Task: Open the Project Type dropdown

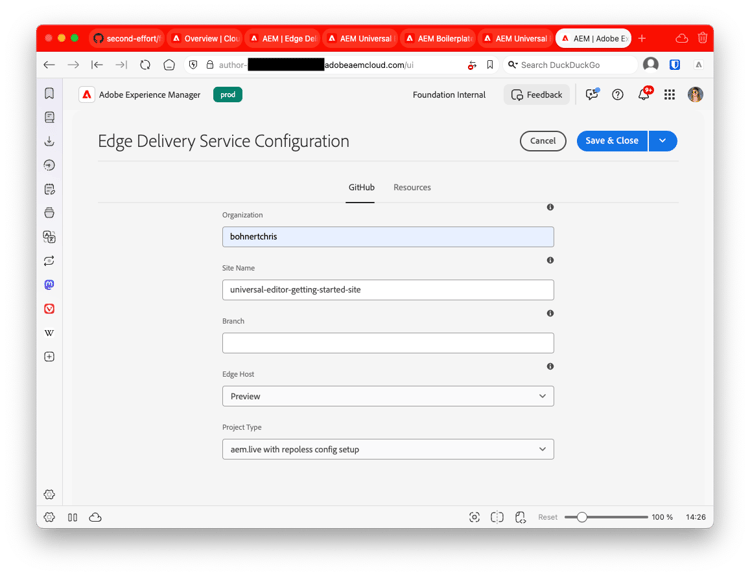Action: (x=388, y=449)
